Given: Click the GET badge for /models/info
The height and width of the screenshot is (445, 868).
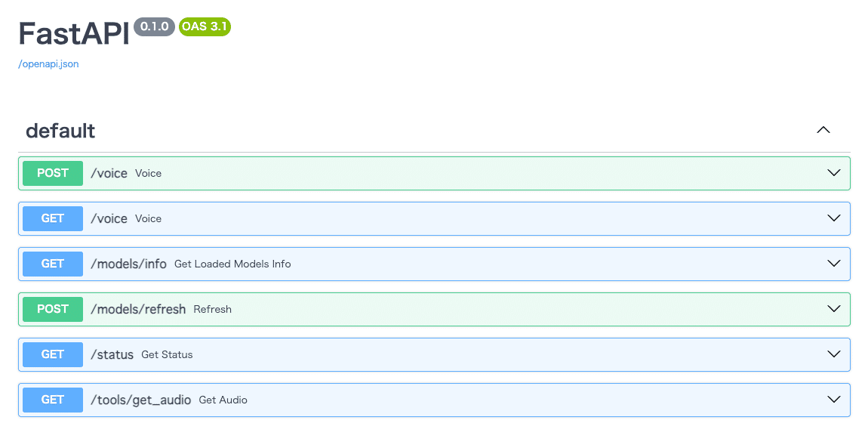Looking at the screenshot, I should tap(53, 264).
